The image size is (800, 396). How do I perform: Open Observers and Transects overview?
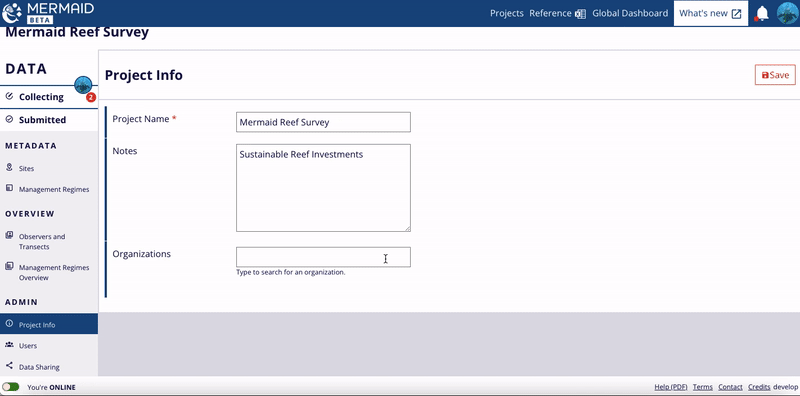pos(42,241)
